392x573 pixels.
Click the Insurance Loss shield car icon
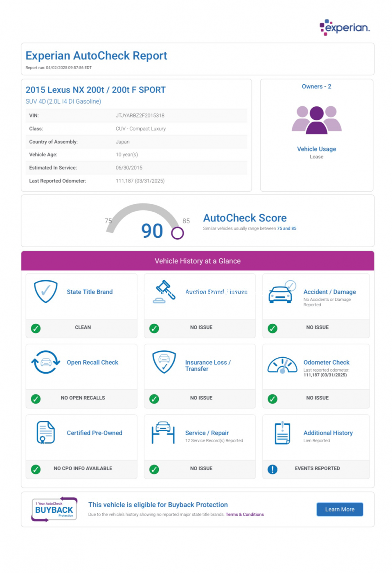pyautogui.click(x=164, y=362)
